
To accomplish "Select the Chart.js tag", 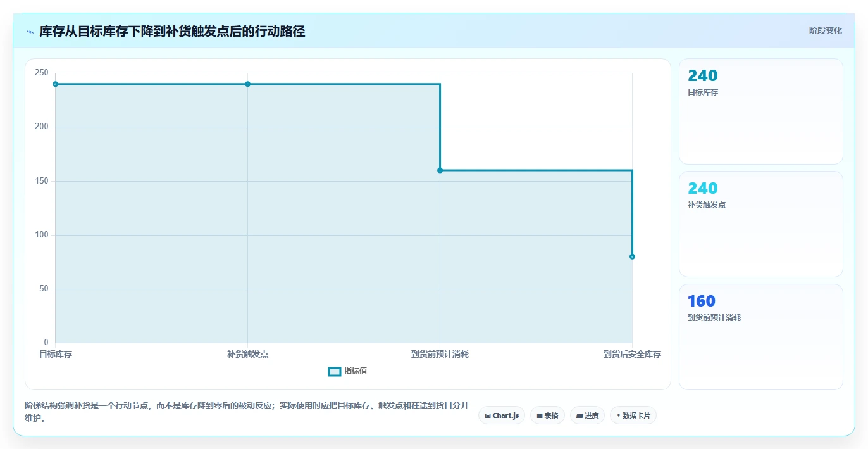I will (501, 415).
